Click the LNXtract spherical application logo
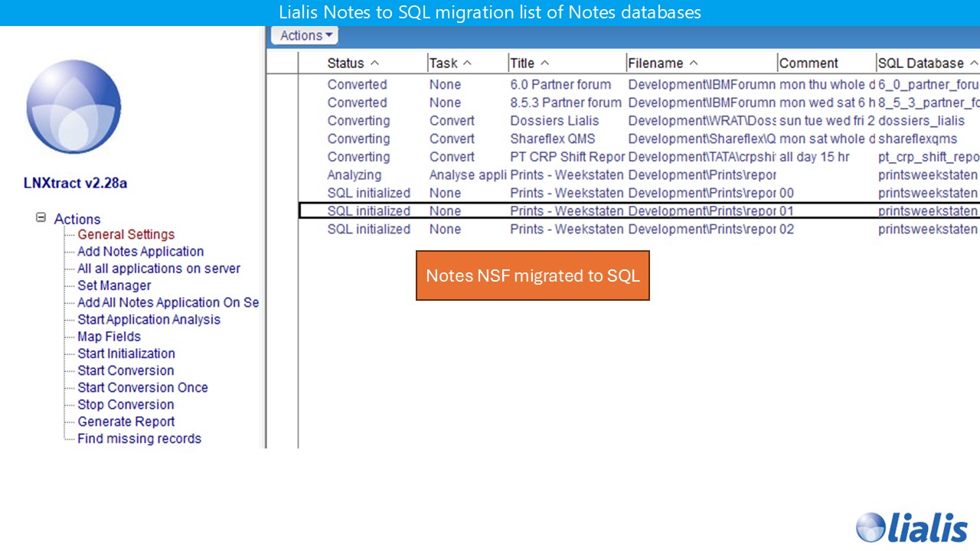Image resolution: width=980 pixels, height=551 pixels. point(73,107)
